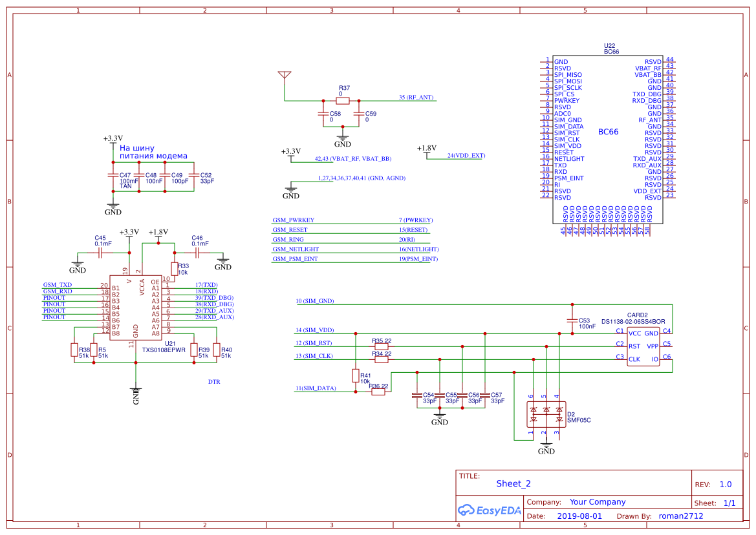The image size is (756, 535).
Task: Select the '13 (SIM_CLK)' net label
Action: coord(314,357)
